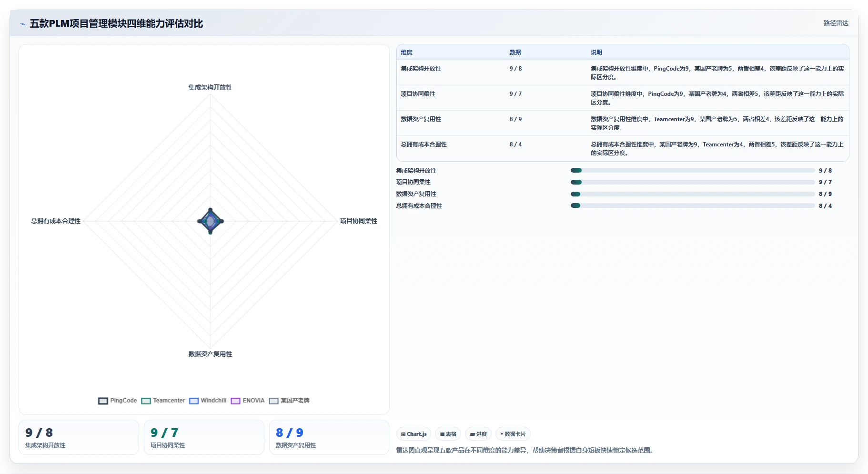Screen dimensions: 868x474
Task: Click the ENOVIA legend label
Action: [x=253, y=401]
